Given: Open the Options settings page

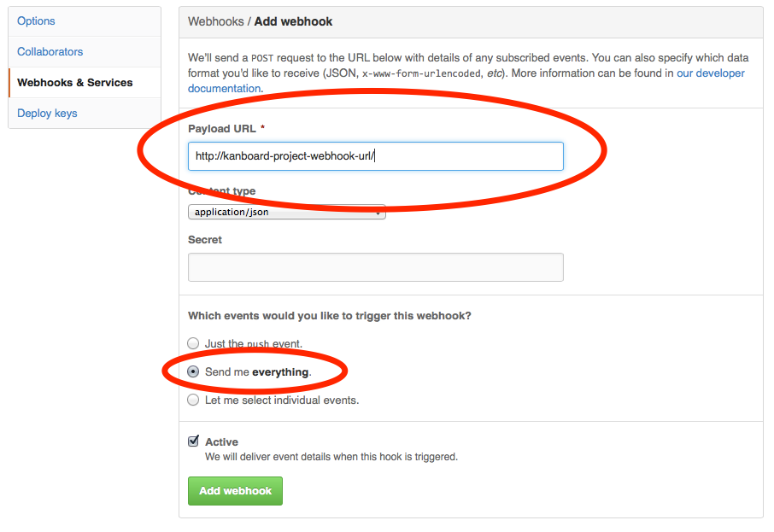Looking at the screenshot, I should point(36,21).
